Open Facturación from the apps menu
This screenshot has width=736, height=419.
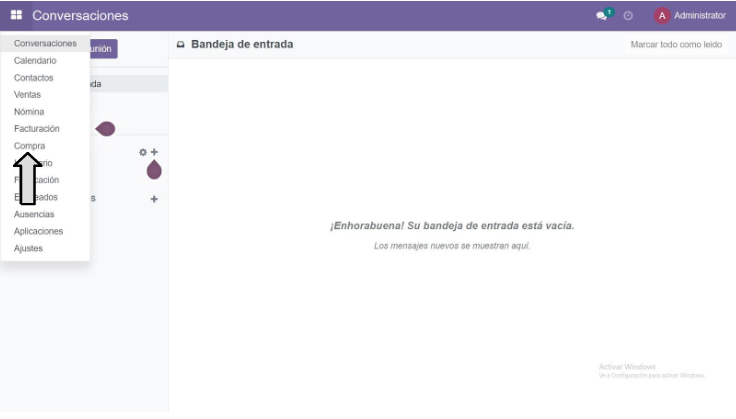(x=37, y=129)
